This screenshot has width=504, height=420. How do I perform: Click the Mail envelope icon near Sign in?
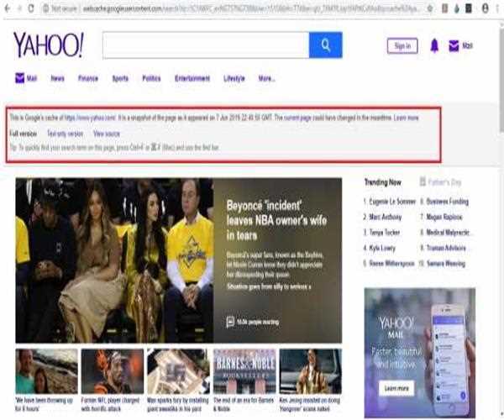(x=454, y=46)
